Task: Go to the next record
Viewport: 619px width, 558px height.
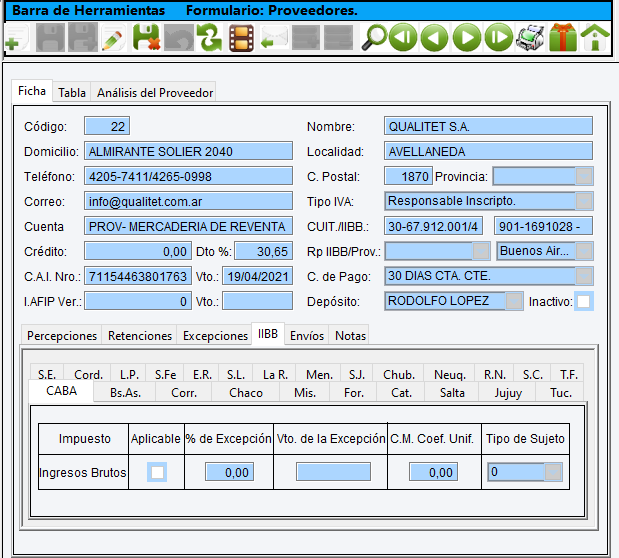Action: 467,38
